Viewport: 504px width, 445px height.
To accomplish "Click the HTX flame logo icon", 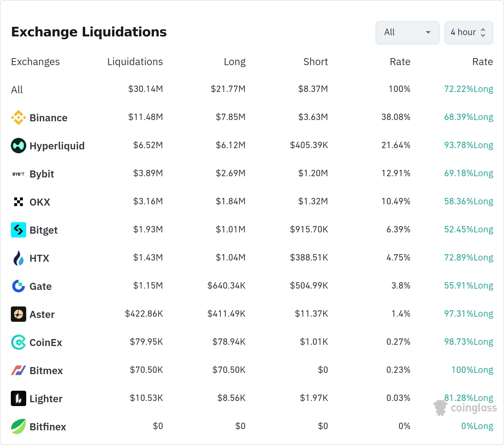I will tap(19, 258).
